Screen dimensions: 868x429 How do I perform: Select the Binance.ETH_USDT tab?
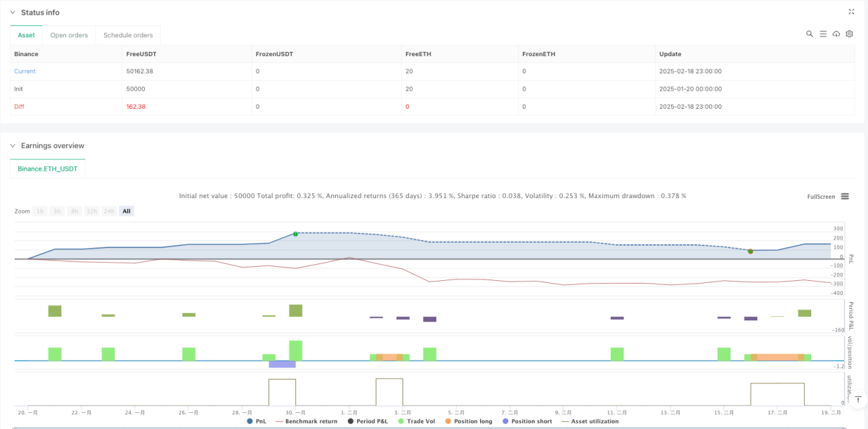(x=47, y=169)
